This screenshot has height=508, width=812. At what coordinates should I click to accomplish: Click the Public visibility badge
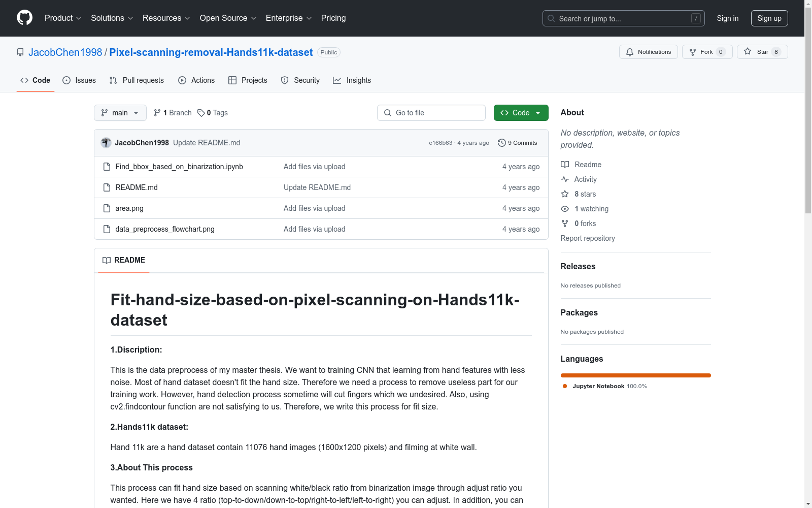[x=329, y=52]
